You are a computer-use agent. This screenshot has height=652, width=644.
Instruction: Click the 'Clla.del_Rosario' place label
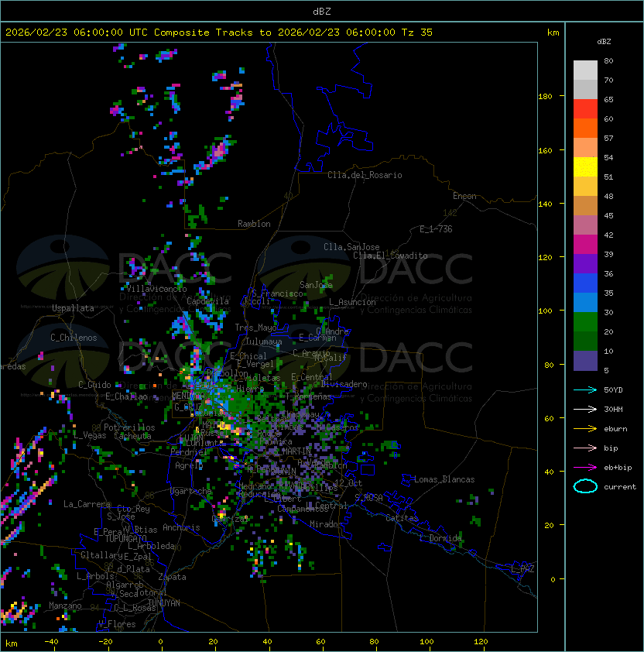point(365,175)
